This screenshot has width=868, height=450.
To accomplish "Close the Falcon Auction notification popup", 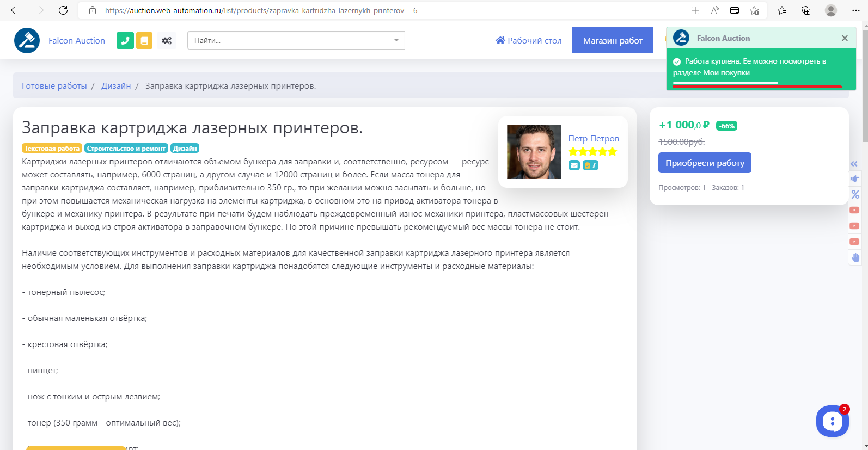I will point(845,38).
